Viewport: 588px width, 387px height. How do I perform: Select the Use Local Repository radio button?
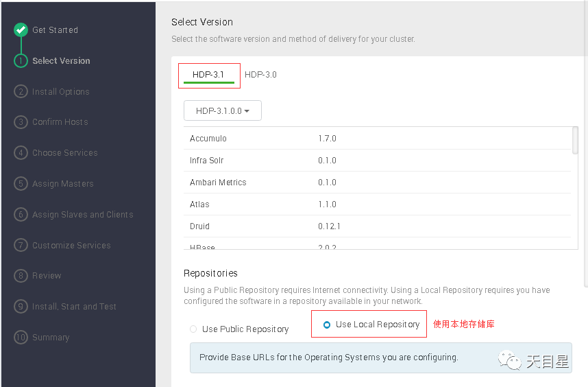(x=327, y=325)
